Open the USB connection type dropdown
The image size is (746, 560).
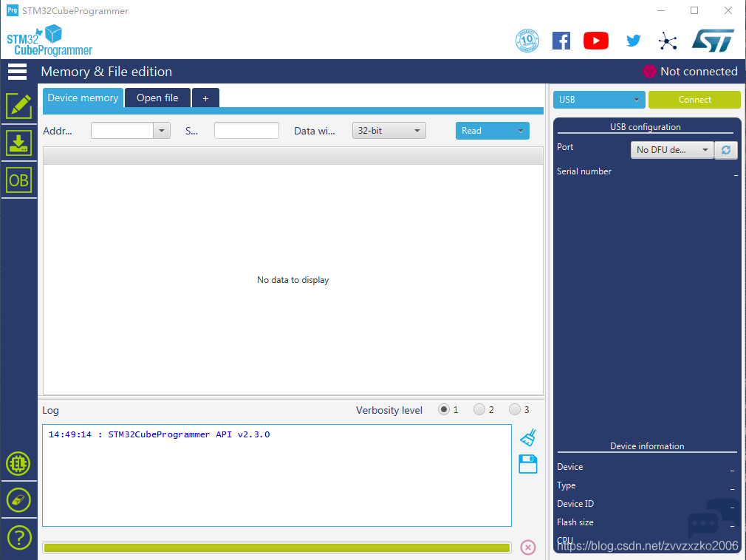coord(598,100)
